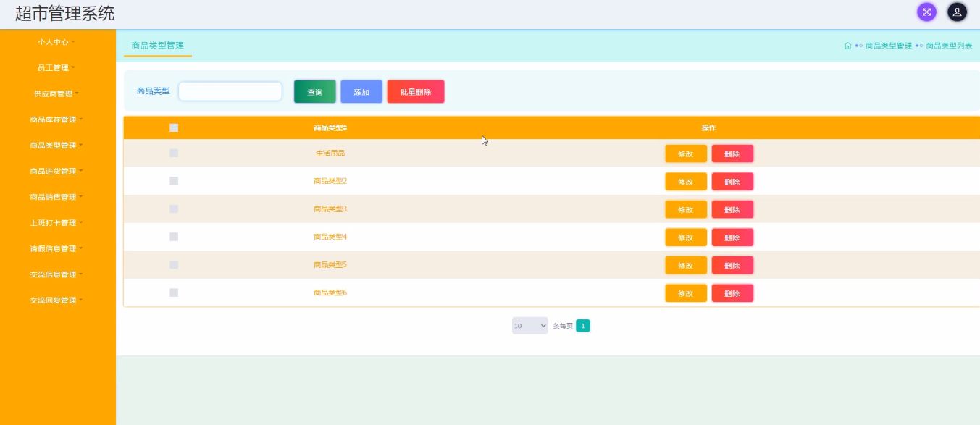Click the green 查询 search button

[315, 92]
